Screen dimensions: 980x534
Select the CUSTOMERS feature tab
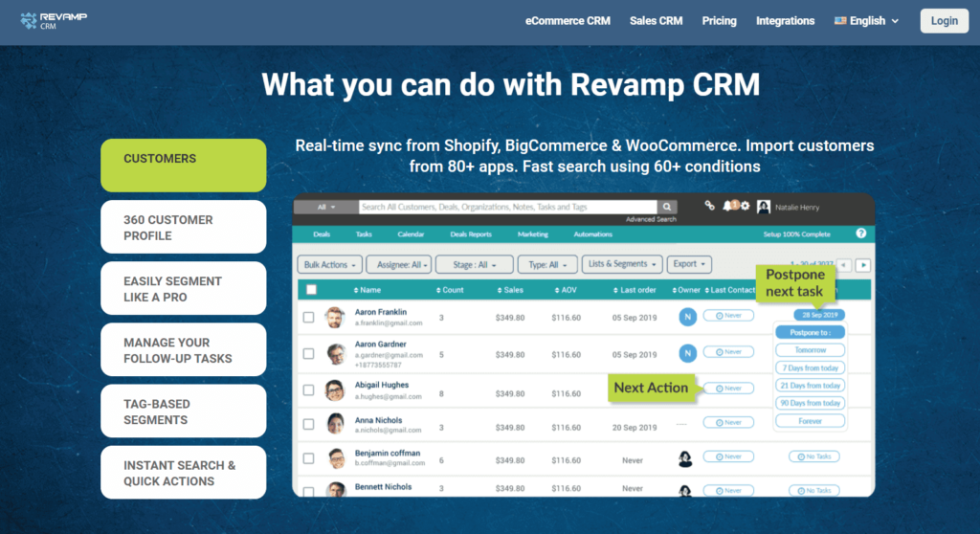[x=183, y=165]
